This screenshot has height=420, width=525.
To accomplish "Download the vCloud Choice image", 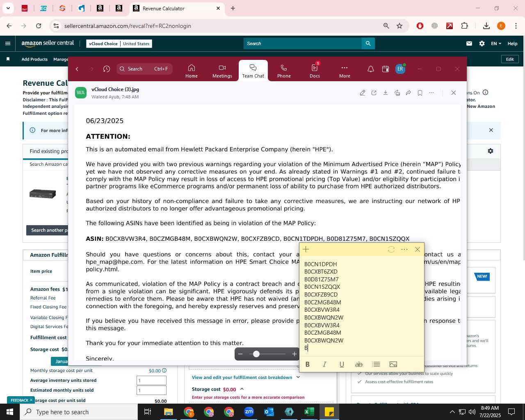I will tap(386, 93).
